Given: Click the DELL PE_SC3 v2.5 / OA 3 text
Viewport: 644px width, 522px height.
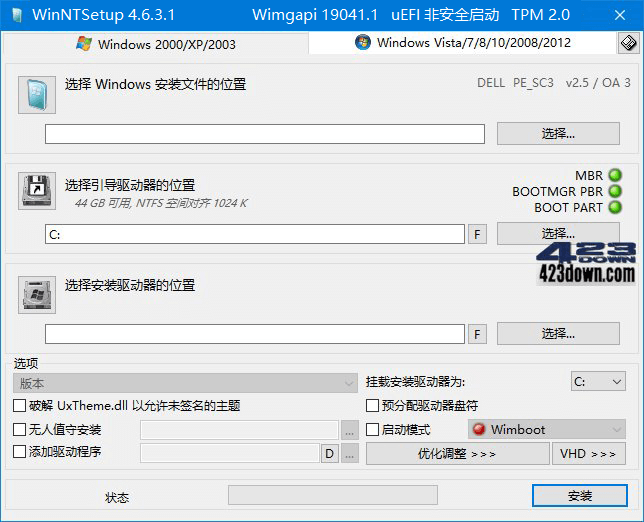Looking at the screenshot, I should tap(554, 83).
